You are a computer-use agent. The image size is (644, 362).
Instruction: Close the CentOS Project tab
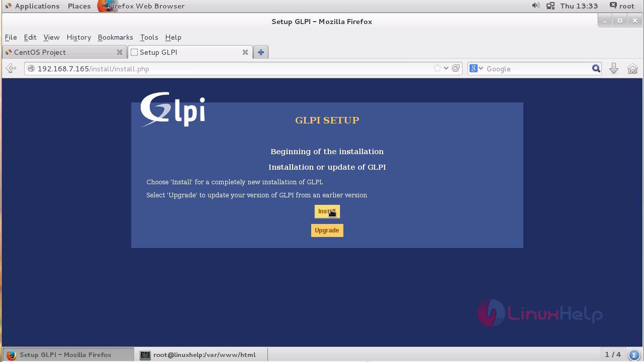point(120,52)
